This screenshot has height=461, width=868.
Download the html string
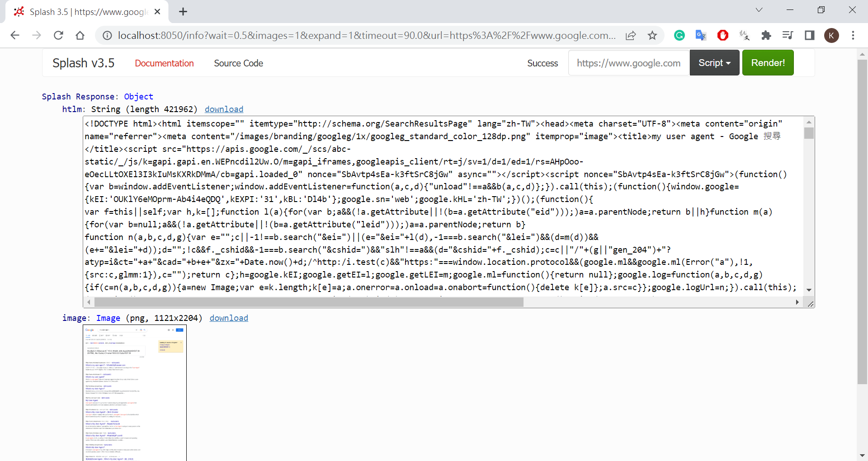point(224,109)
